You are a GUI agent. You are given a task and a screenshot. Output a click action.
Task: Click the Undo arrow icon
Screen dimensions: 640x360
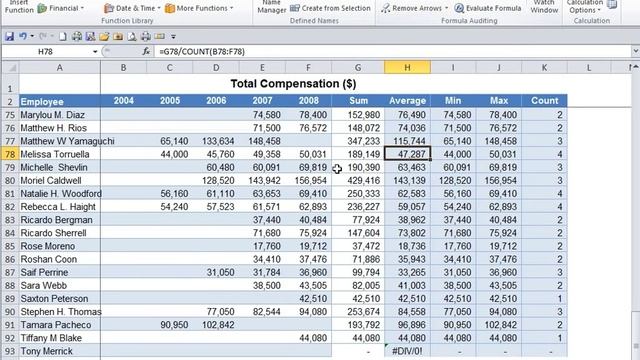tap(22, 36)
